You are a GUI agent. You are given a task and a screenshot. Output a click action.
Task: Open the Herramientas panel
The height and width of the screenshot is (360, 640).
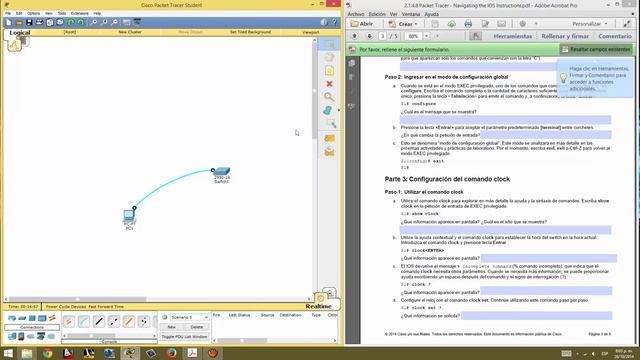pyautogui.click(x=513, y=36)
